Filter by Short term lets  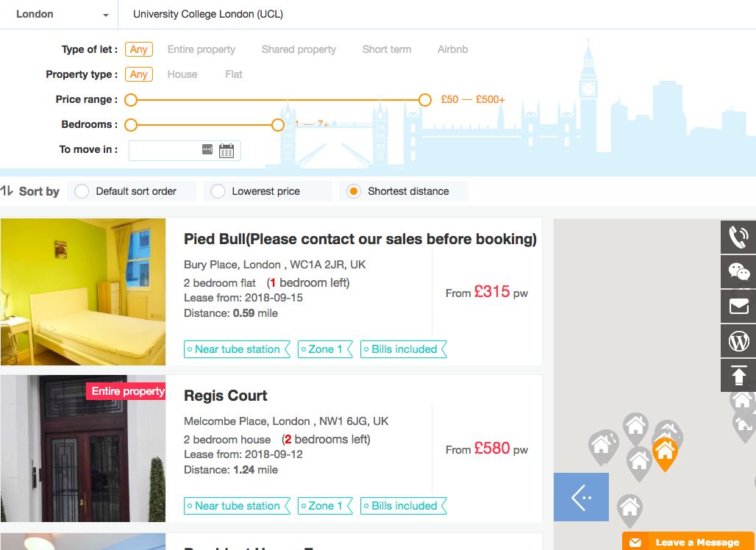click(387, 49)
